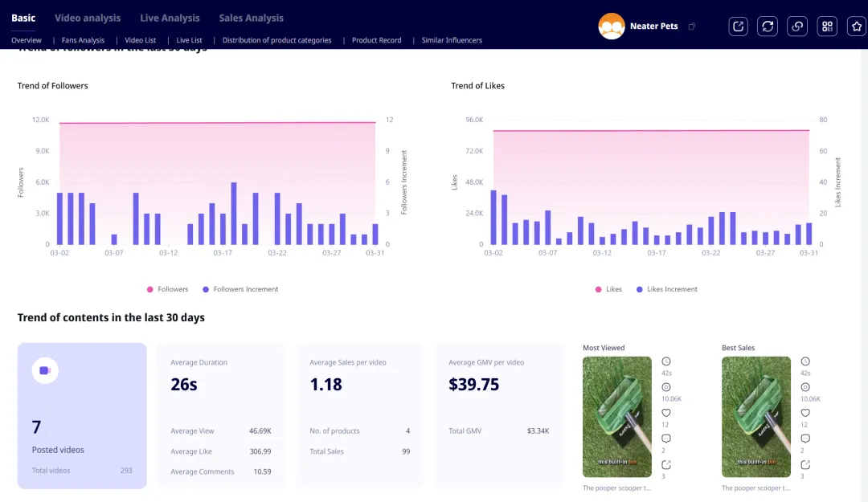The image size is (868, 502).
Task: Go to Fans Analysis section
Action: [83, 40]
